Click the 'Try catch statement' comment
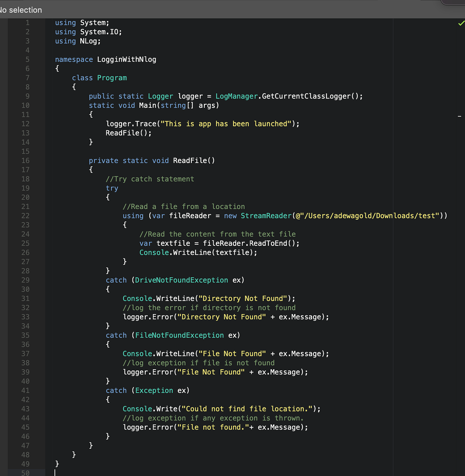465x476 pixels. pos(150,179)
